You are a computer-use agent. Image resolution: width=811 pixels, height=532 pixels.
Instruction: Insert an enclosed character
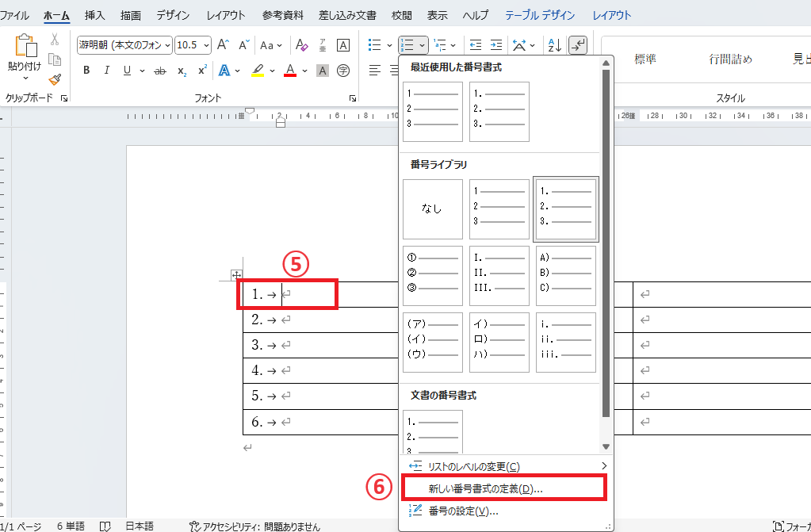coord(343,71)
